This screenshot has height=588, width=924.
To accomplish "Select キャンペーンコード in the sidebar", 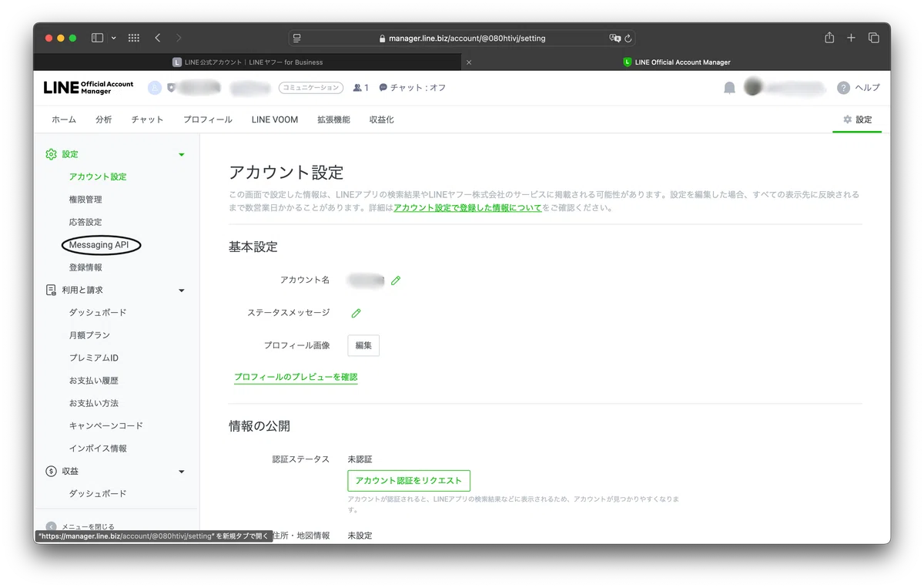I will [105, 425].
